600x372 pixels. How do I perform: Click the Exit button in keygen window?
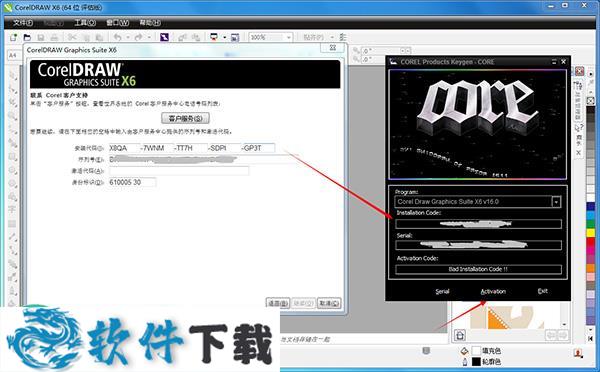point(542,291)
